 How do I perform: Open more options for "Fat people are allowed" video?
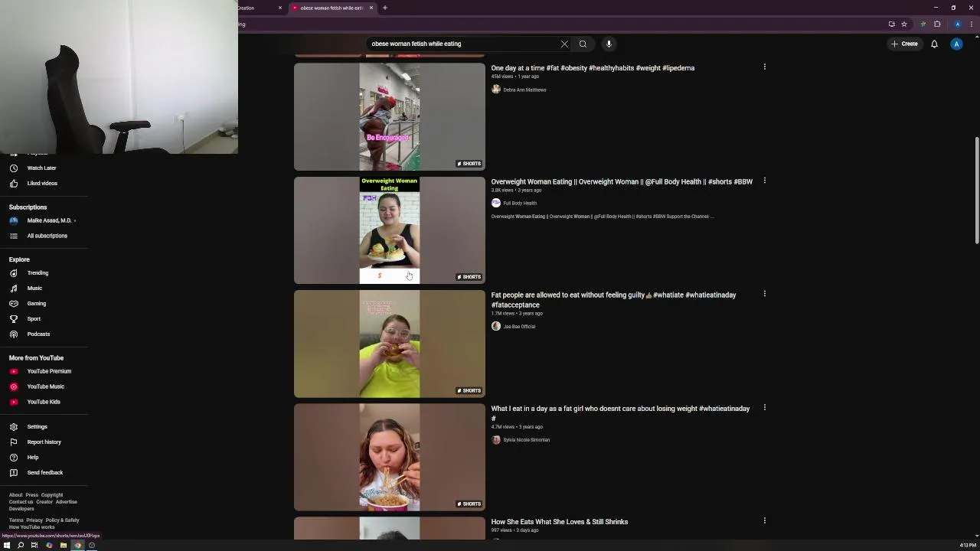pos(764,294)
